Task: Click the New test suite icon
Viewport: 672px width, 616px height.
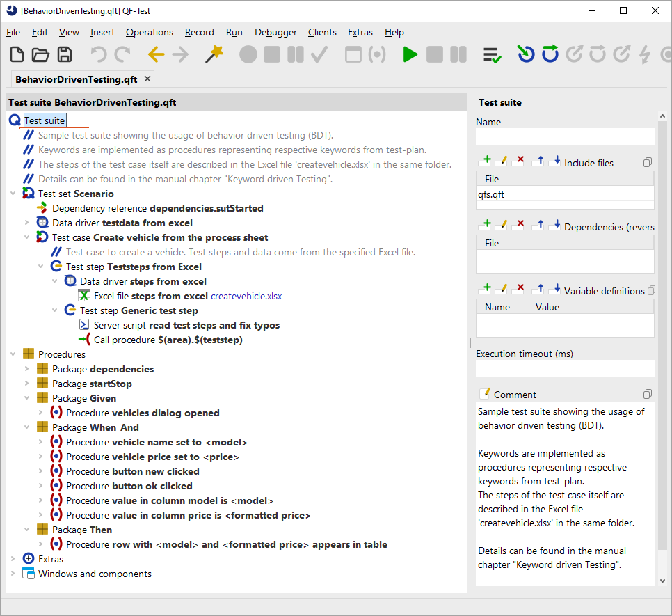Action: (17, 55)
